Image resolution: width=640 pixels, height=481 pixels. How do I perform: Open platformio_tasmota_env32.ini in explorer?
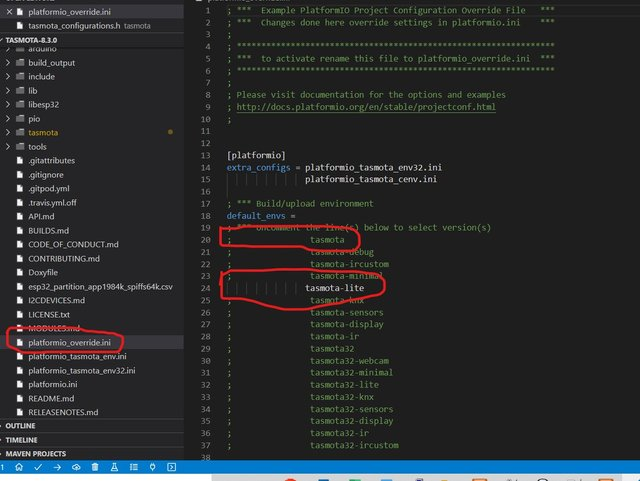[82, 370]
